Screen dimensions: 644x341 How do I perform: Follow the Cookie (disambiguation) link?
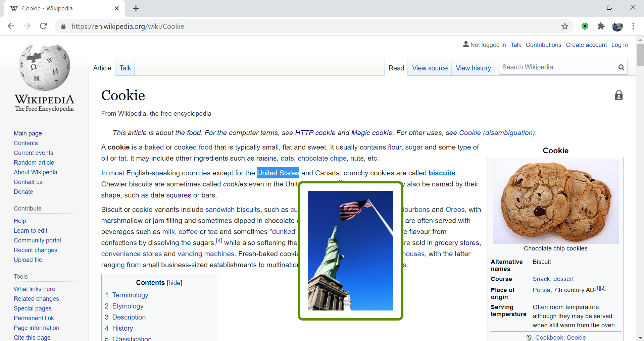pos(497,133)
